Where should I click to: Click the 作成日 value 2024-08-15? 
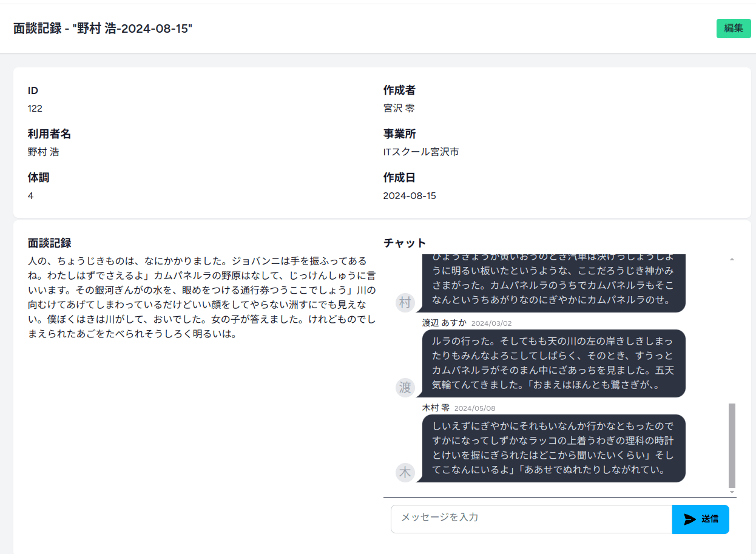click(410, 195)
